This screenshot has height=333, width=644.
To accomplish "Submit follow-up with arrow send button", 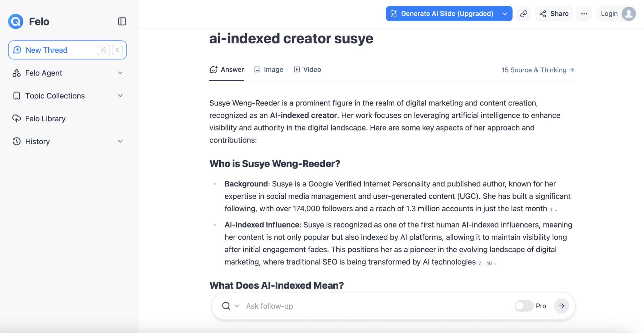I will point(561,306).
